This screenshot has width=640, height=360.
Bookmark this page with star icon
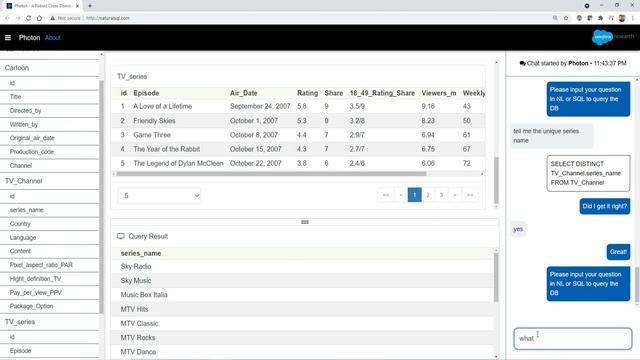[x=566, y=18]
